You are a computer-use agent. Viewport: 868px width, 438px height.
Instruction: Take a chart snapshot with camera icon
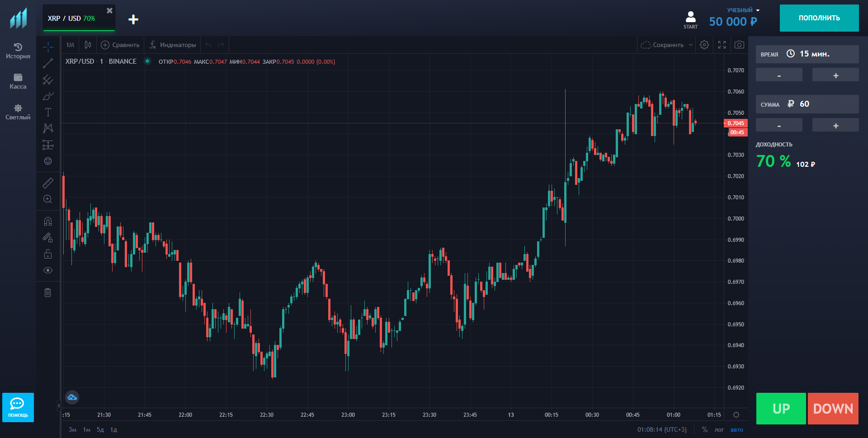pos(739,45)
